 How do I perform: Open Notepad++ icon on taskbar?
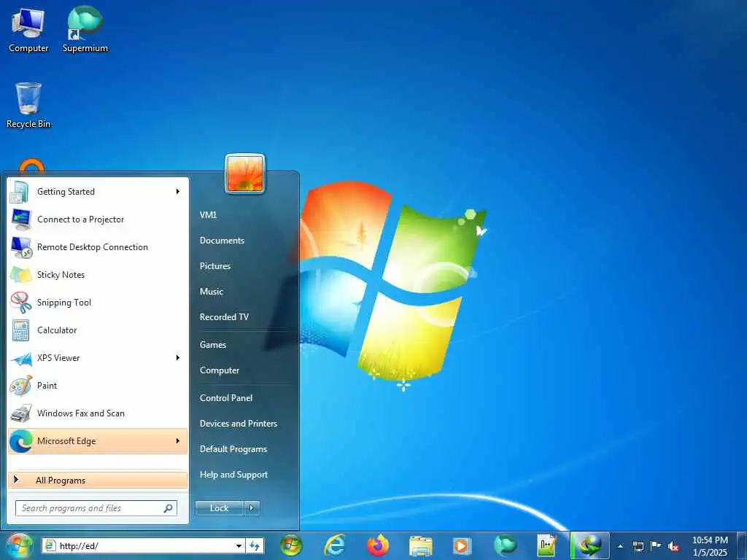(x=546, y=545)
